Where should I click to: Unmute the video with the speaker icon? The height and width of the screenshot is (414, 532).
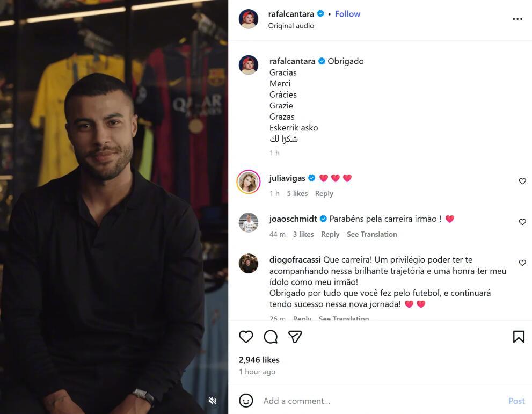(x=213, y=401)
